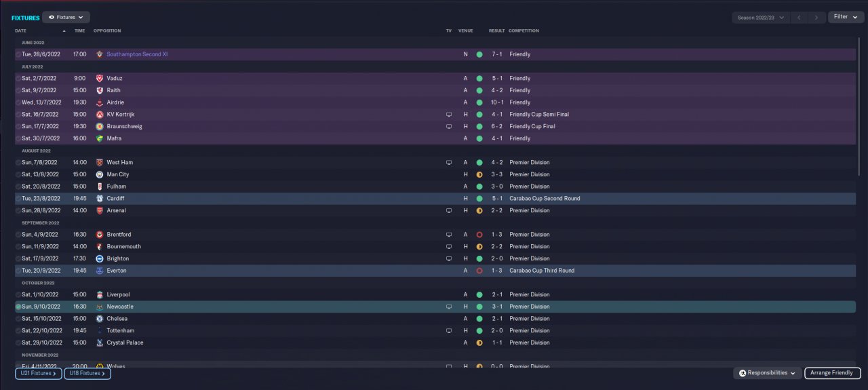868x390 pixels.
Task: Open the Responsibilities menu button
Action: (x=767, y=373)
